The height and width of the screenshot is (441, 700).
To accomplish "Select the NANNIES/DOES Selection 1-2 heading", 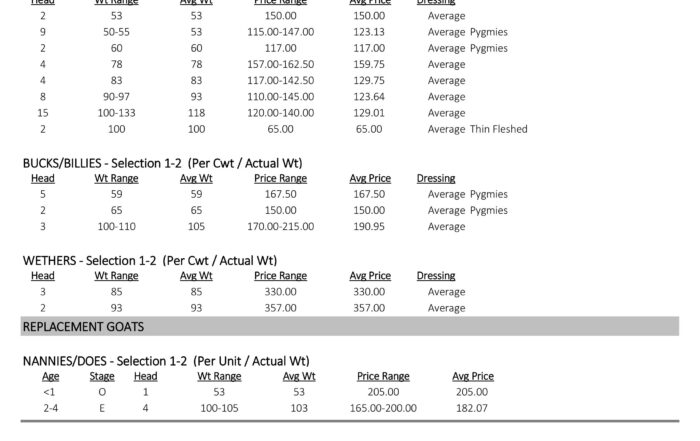I will point(166,360).
